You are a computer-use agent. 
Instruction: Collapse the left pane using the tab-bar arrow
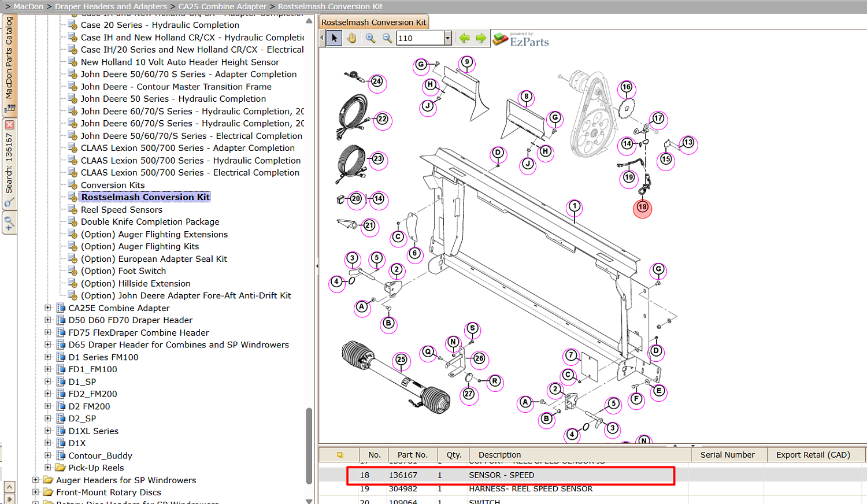click(321, 38)
